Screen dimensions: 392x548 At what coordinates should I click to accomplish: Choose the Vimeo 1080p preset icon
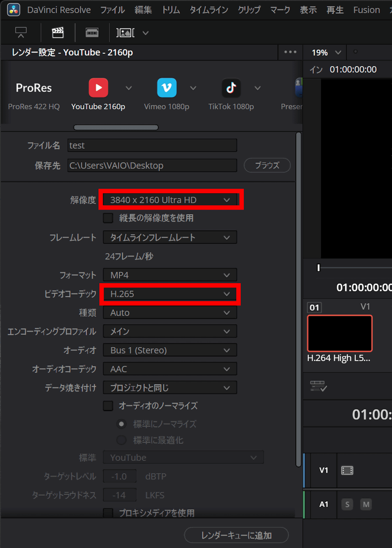(167, 88)
